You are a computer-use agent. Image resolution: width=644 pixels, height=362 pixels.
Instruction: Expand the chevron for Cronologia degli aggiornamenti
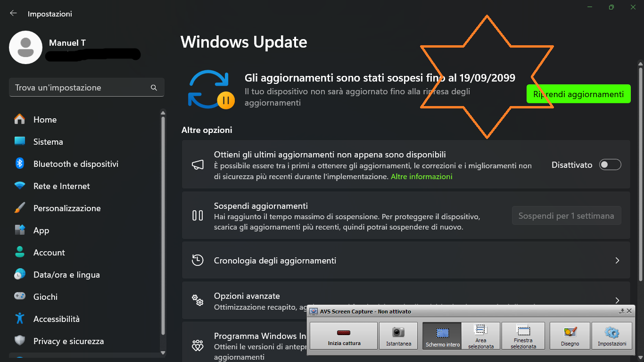pyautogui.click(x=617, y=260)
